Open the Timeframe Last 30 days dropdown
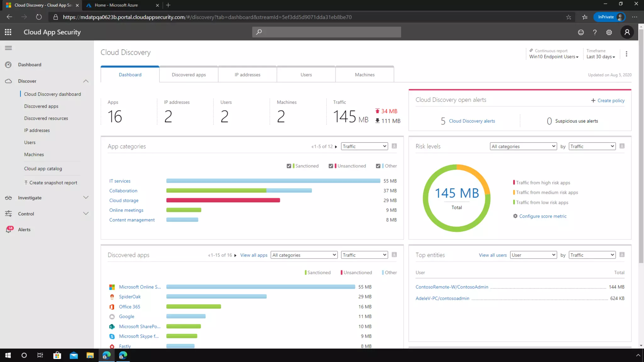Image resolution: width=644 pixels, height=362 pixels. point(600,57)
